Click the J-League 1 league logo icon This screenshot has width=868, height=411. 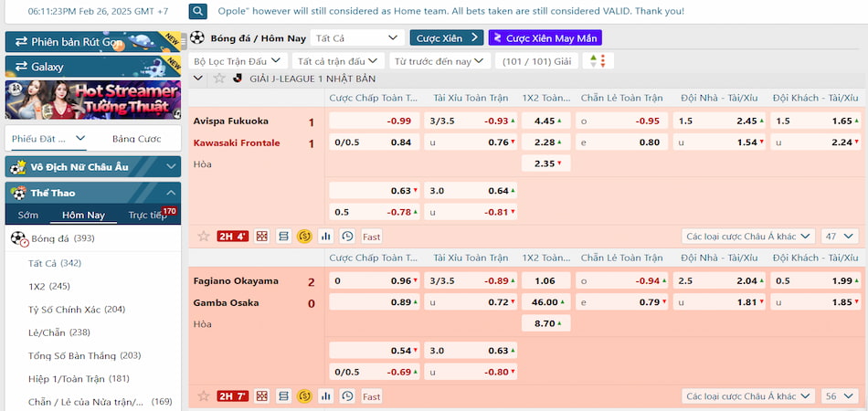click(237, 79)
